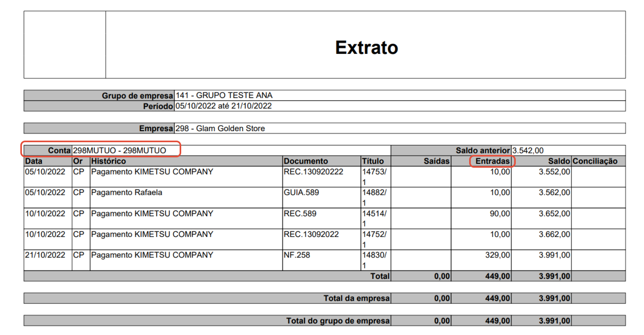Image resolution: width=644 pixels, height=335 pixels.
Task: Select document GUIA.589
Action: click(x=301, y=192)
